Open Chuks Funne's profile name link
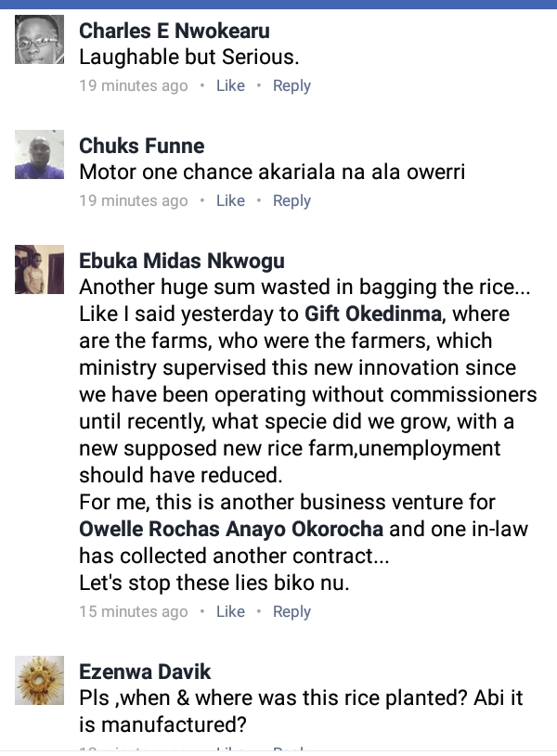 (x=142, y=146)
